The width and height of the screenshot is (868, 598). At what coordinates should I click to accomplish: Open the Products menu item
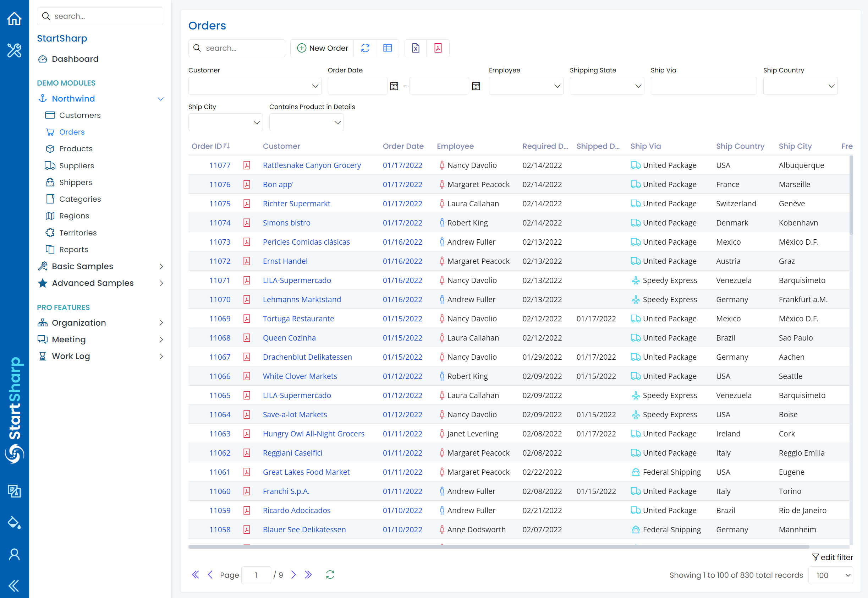click(x=76, y=149)
